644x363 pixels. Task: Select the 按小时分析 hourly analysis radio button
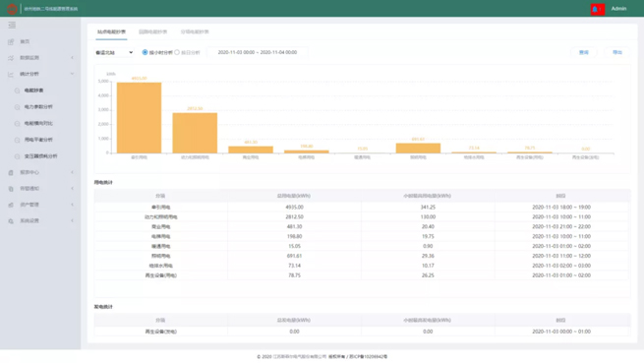(x=145, y=52)
